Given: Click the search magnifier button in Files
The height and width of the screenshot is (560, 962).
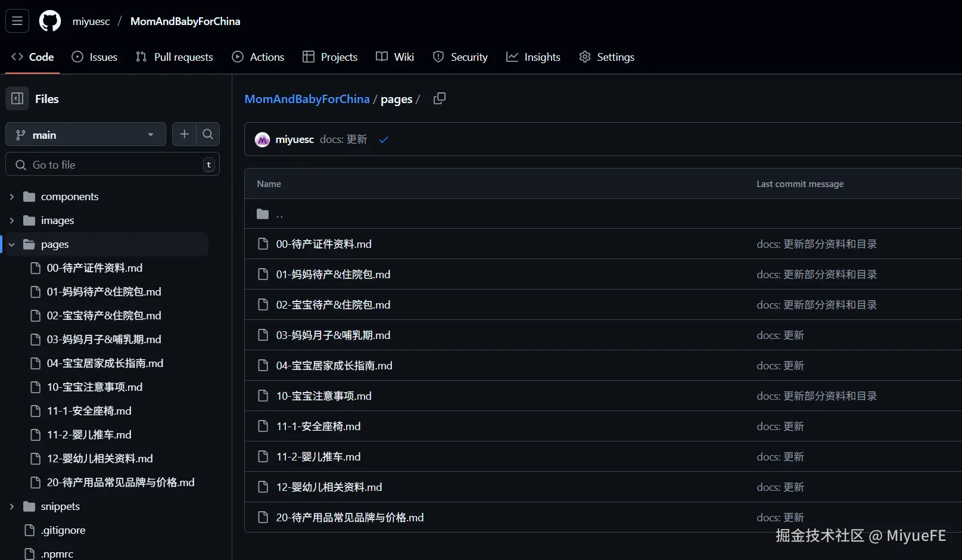Looking at the screenshot, I should (208, 135).
